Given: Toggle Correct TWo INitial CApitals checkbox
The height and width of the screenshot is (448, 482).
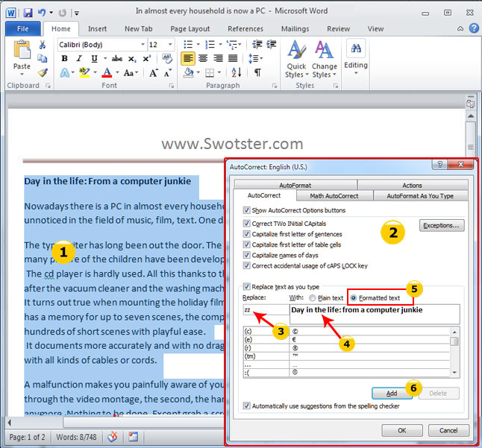Looking at the screenshot, I should pyautogui.click(x=246, y=223).
